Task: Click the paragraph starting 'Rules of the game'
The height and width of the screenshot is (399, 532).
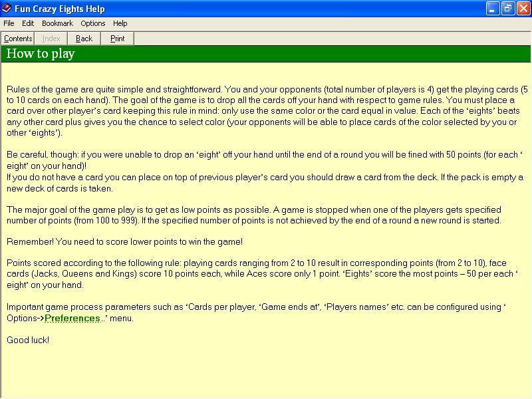Action: pos(267,111)
